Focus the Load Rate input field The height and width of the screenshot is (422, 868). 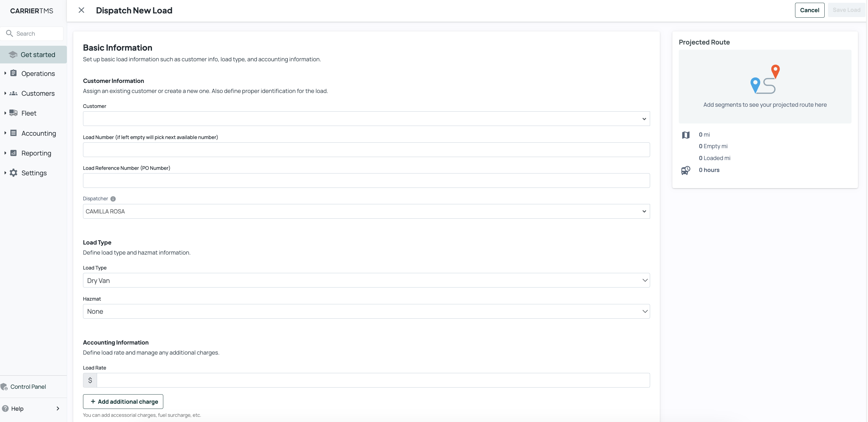[373, 380]
